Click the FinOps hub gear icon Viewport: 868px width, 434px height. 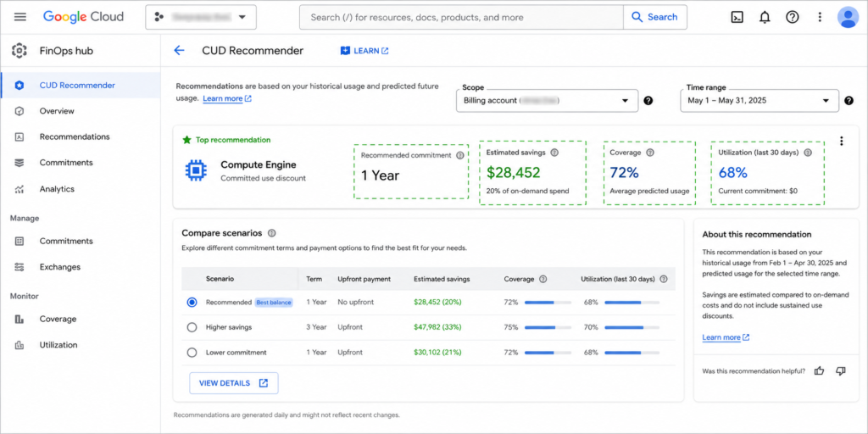19,51
